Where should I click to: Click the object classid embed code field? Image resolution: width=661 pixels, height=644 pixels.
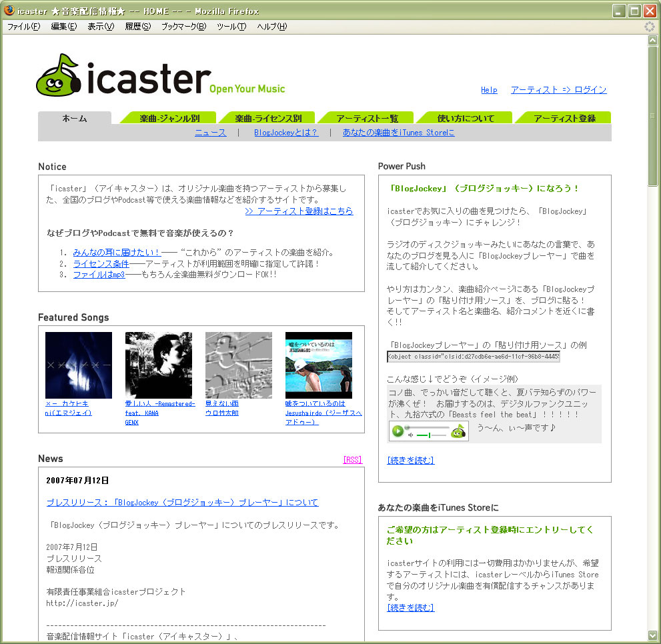pyautogui.click(x=474, y=357)
